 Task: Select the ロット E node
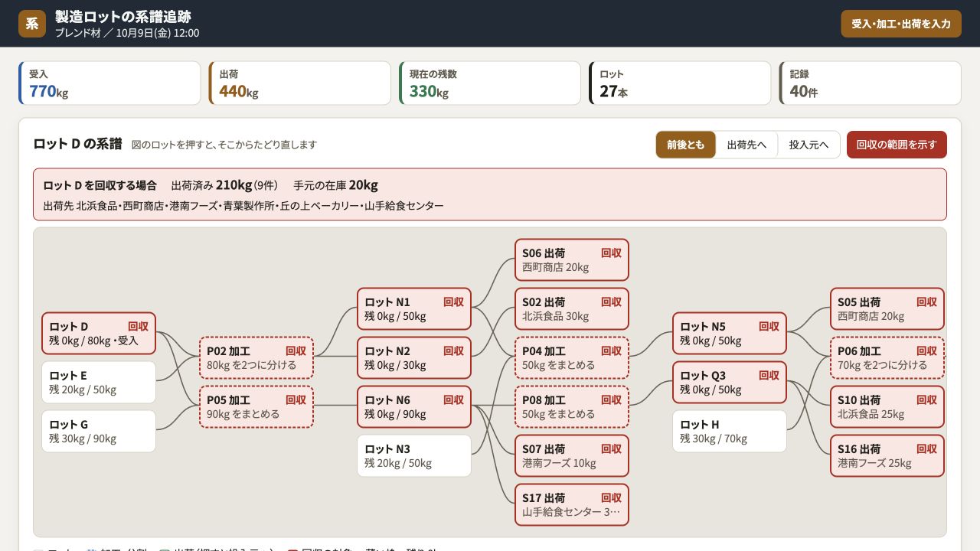tap(99, 382)
